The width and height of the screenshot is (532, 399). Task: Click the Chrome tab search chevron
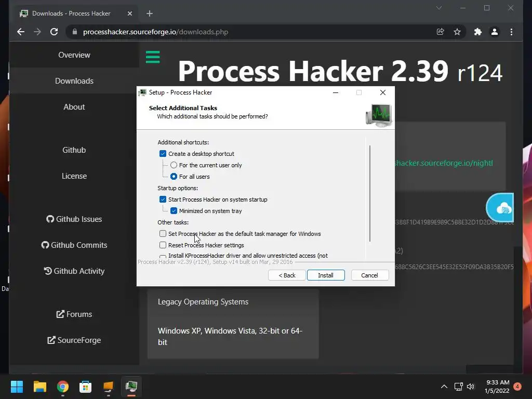point(439,8)
